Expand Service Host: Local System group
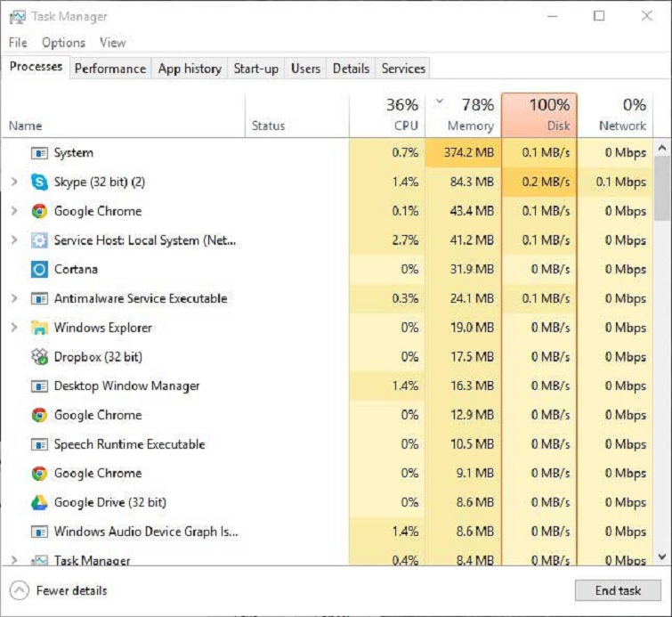The width and height of the screenshot is (672, 617). (x=13, y=240)
